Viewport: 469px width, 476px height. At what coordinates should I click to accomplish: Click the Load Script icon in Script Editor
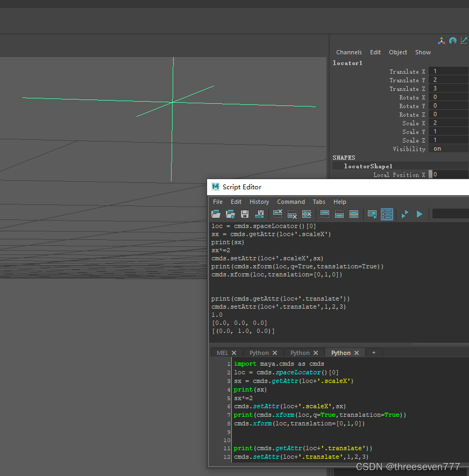216,214
